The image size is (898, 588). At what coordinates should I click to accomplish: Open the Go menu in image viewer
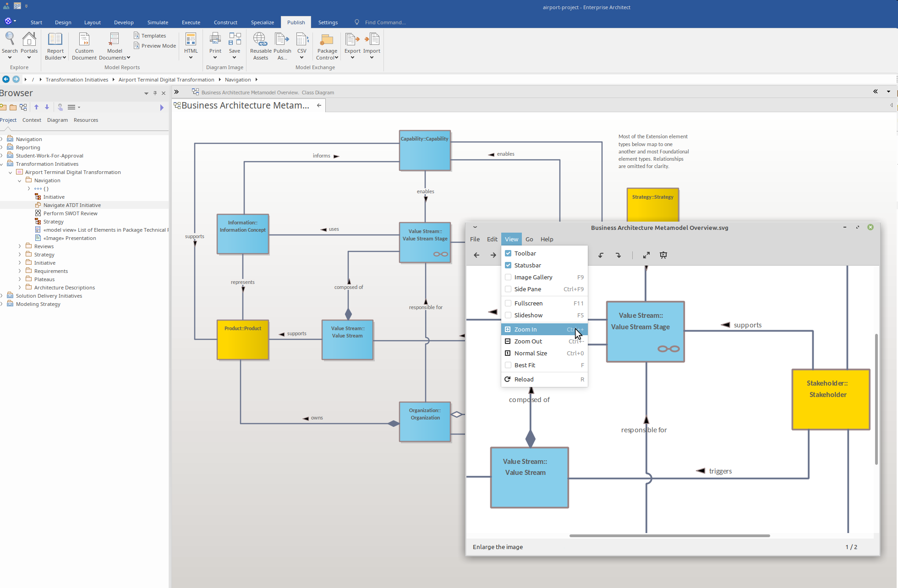pyautogui.click(x=529, y=239)
